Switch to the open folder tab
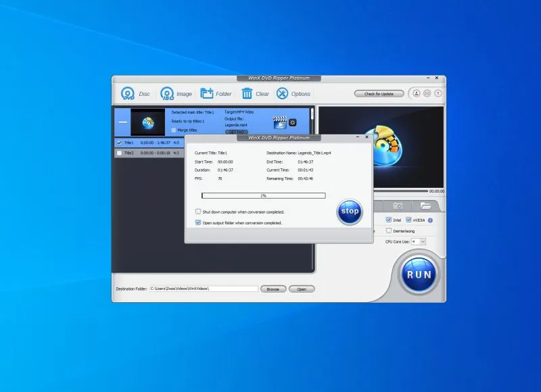The height and width of the screenshot is (392, 541). [426, 205]
